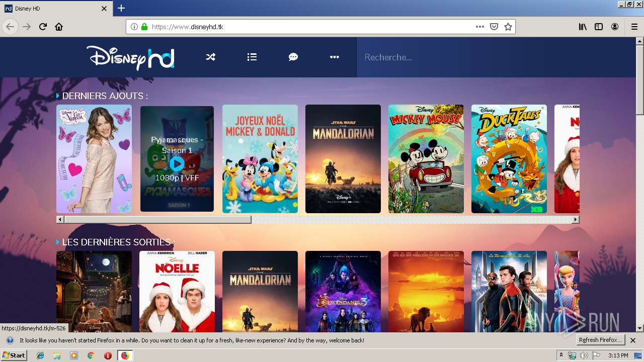
Task: Click the Derniers Ajouts horizontal scrollbar thumb
Action: [x=157, y=220]
